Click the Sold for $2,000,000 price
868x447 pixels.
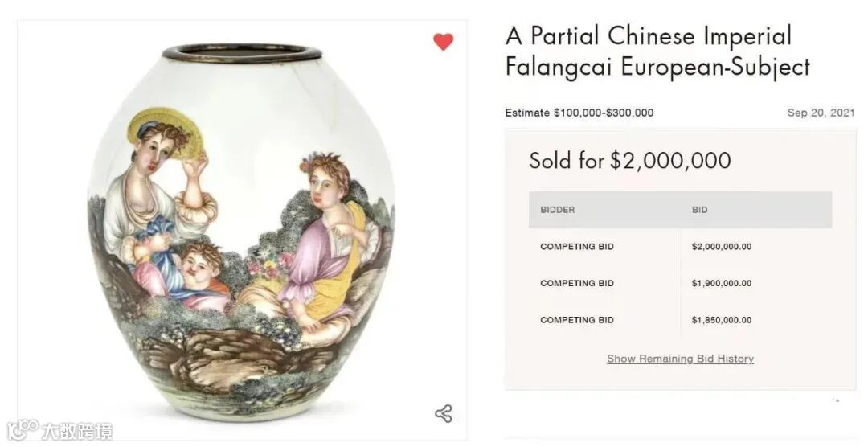(629, 160)
